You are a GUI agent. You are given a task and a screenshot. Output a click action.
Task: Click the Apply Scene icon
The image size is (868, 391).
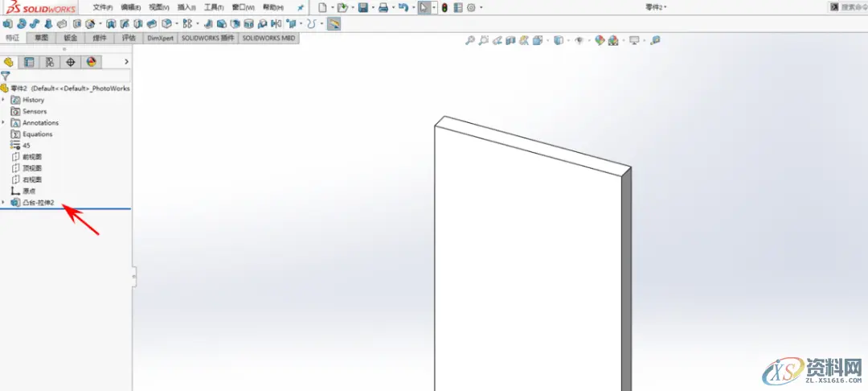(x=612, y=40)
